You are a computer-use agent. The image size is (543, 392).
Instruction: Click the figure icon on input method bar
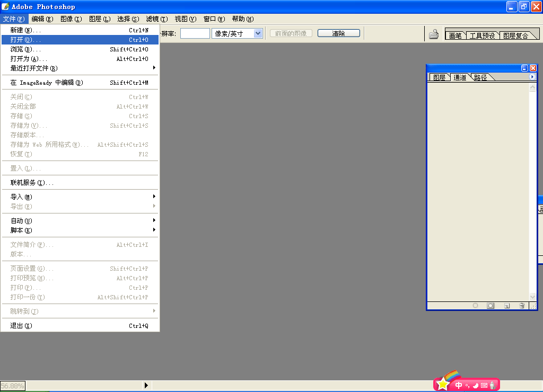[493, 385]
